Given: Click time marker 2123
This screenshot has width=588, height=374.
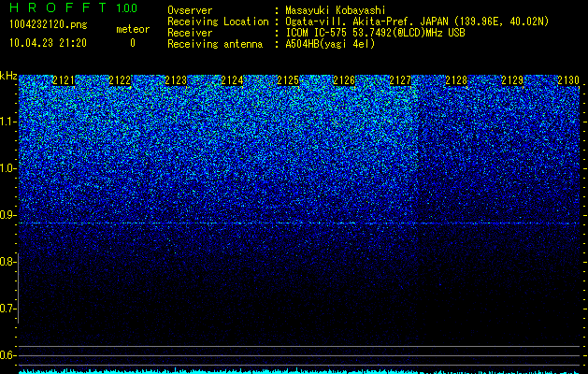Looking at the screenshot, I should coord(176,80).
